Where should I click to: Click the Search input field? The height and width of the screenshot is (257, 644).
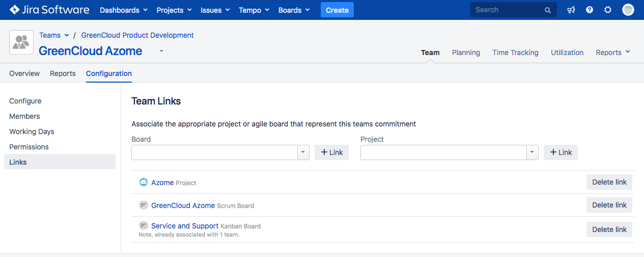point(507,10)
